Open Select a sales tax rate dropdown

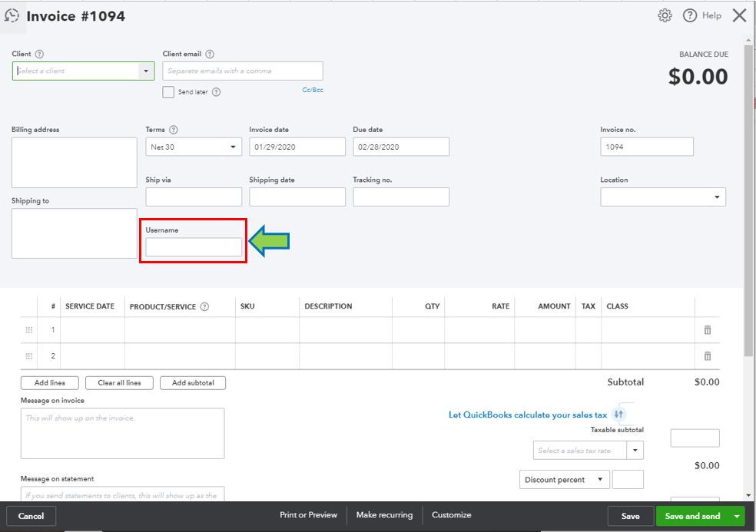point(635,451)
